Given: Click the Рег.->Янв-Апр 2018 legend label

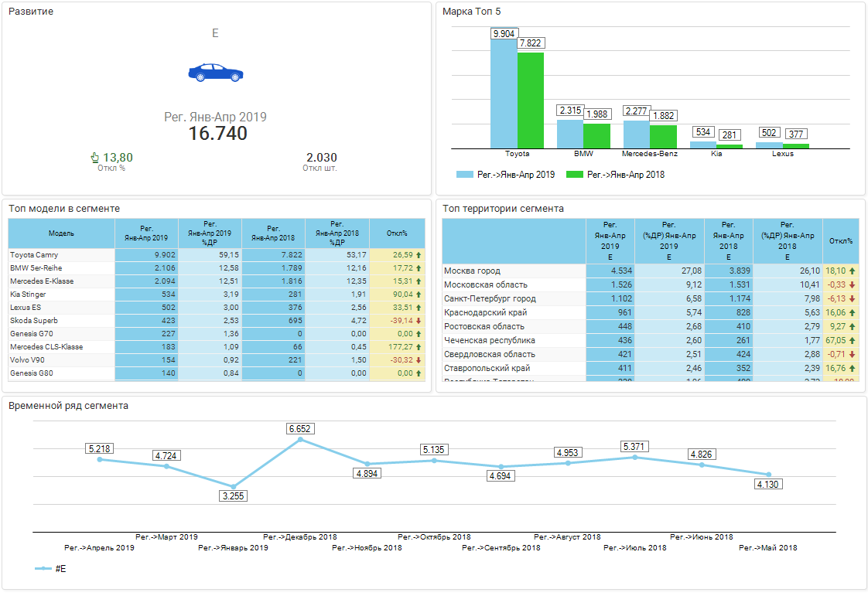Looking at the screenshot, I should [626, 174].
